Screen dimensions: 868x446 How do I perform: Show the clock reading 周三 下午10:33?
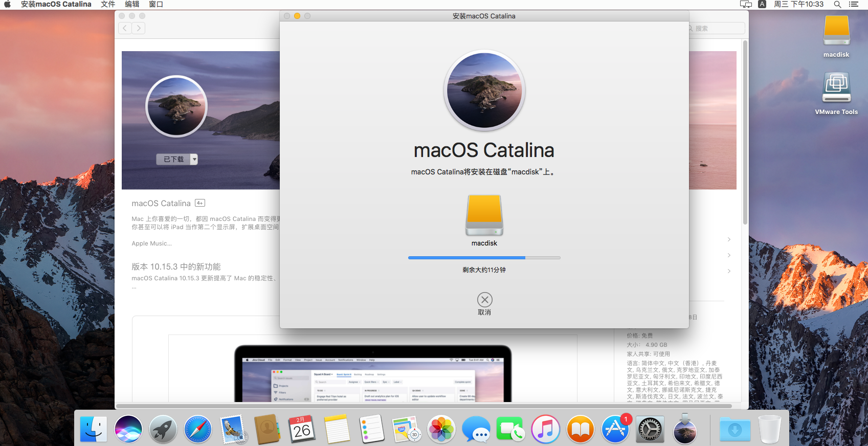click(x=798, y=4)
